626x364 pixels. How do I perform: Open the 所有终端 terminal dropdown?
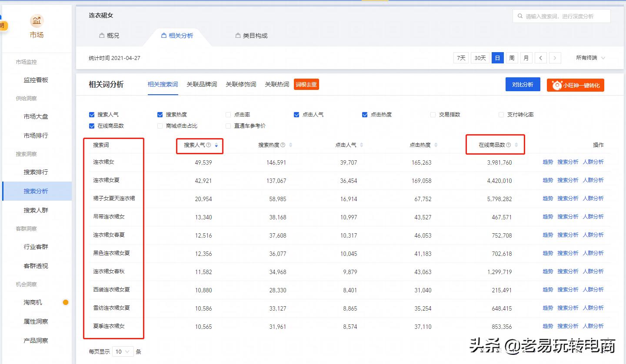(589, 57)
